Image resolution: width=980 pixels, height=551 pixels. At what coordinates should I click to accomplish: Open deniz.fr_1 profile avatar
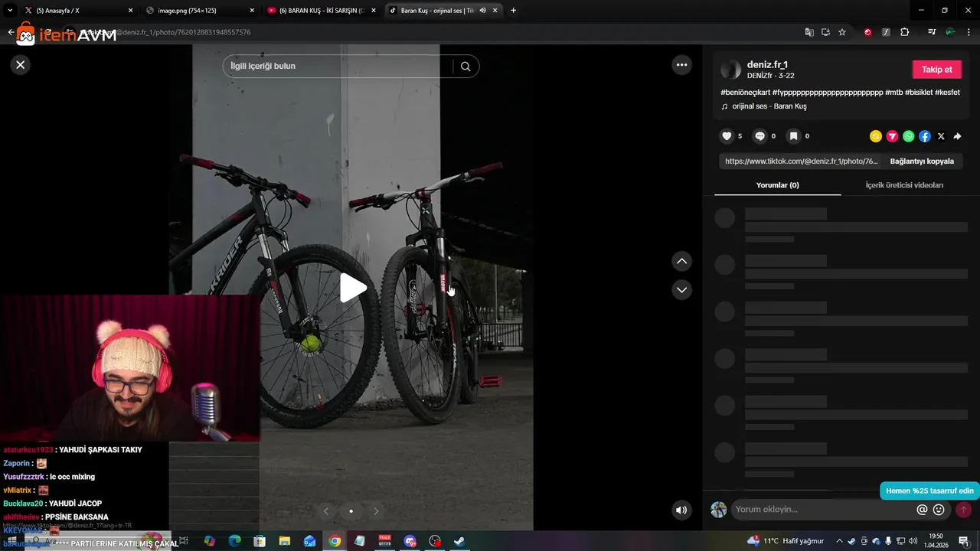click(731, 70)
